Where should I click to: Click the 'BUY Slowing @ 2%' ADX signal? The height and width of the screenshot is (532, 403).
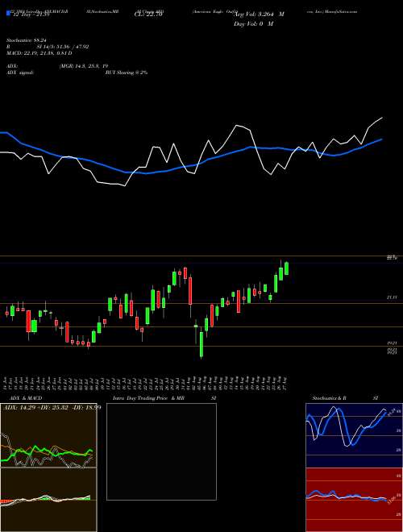tap(127, 73)
